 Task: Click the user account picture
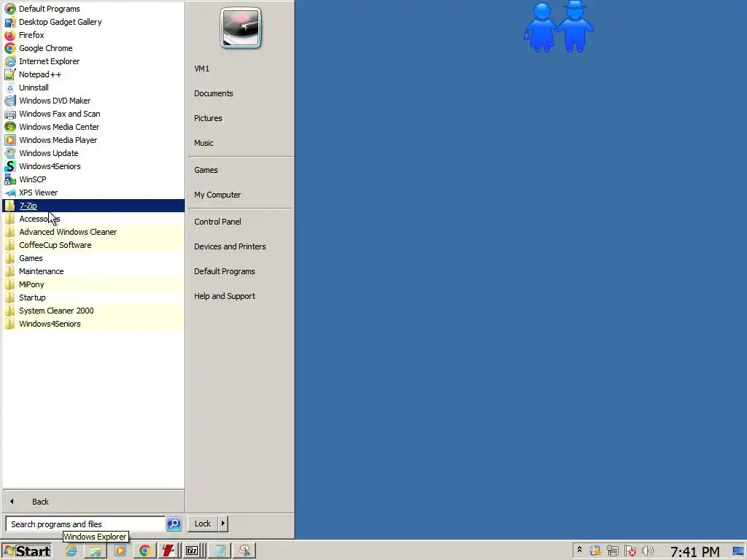click(x=241, y=28)
